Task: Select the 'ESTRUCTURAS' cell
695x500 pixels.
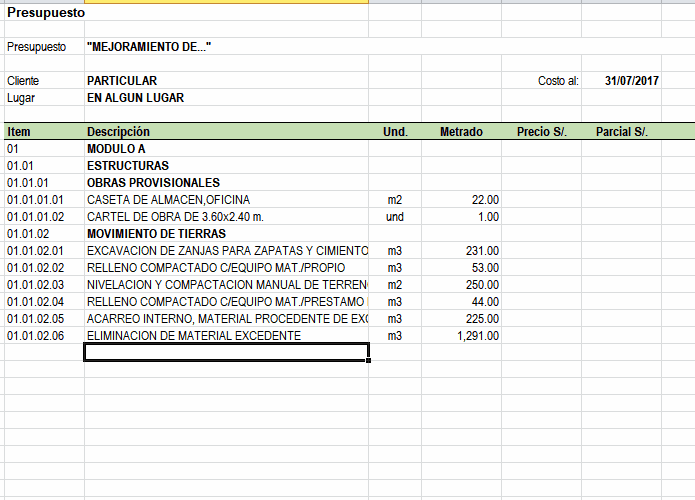Action: pos(226,166)
